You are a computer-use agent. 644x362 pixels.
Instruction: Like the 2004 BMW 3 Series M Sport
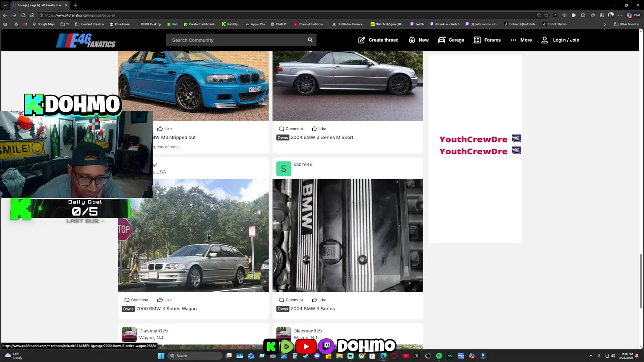[x=318, y=129]
